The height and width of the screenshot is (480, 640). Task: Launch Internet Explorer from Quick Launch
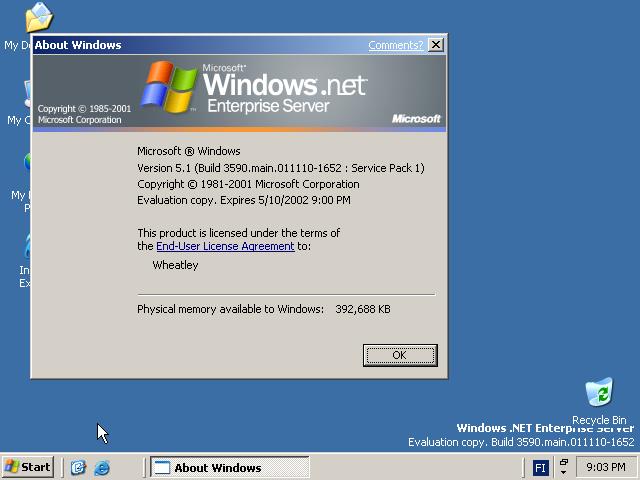tap(102, 467)
